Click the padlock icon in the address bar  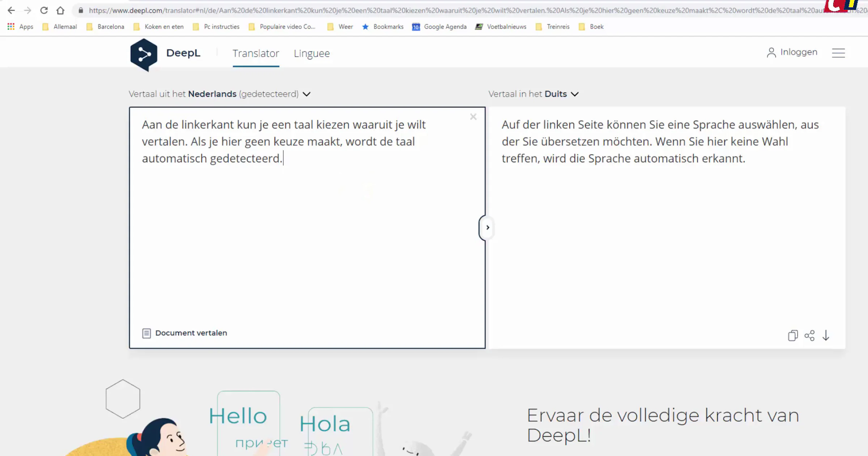(81, 10)
